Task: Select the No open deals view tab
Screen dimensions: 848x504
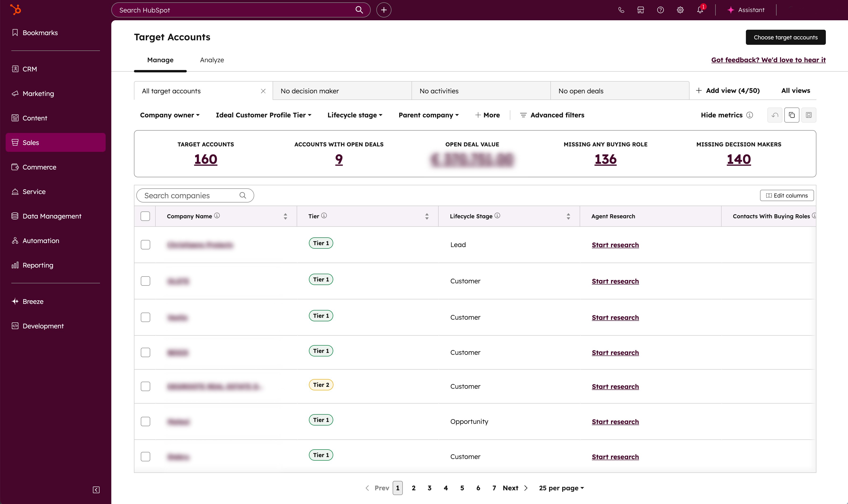Action: 581,91
